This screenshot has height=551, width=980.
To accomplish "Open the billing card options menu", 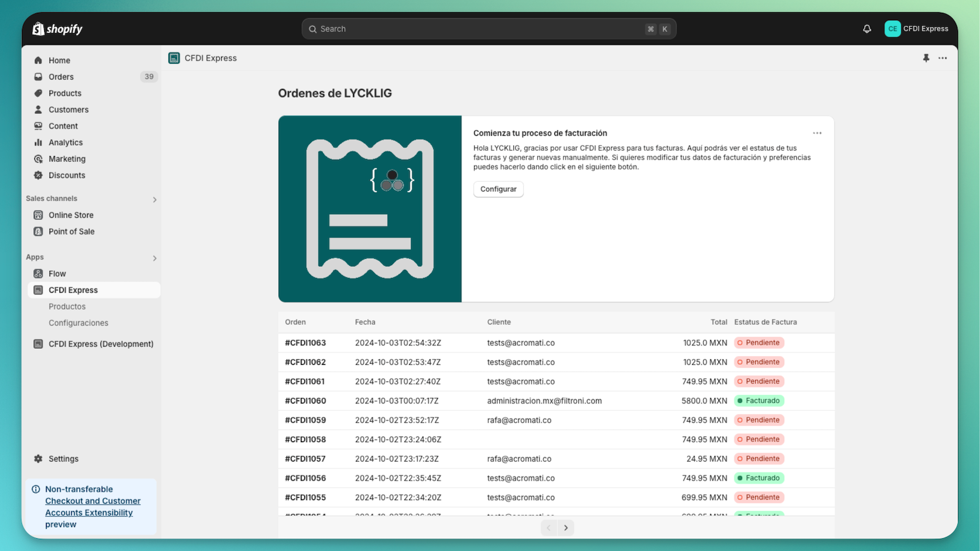I will [x=817, y=133].
